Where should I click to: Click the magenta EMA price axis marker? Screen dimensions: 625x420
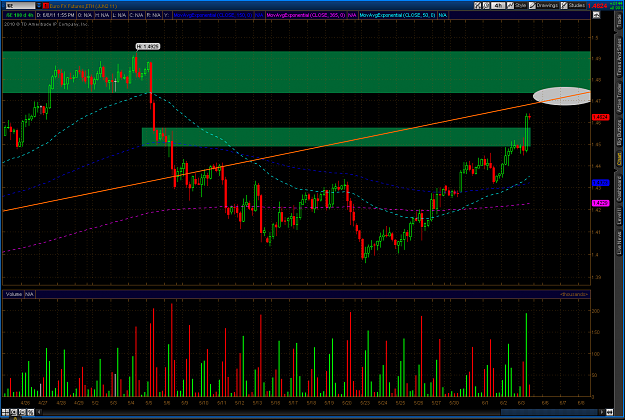[x=600, y=203]
